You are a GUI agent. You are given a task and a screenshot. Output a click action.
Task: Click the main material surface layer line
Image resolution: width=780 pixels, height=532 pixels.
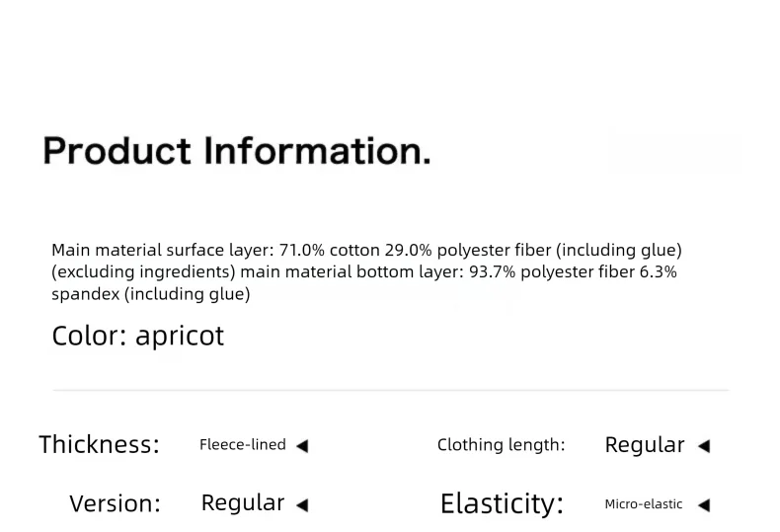pos(366,250)
